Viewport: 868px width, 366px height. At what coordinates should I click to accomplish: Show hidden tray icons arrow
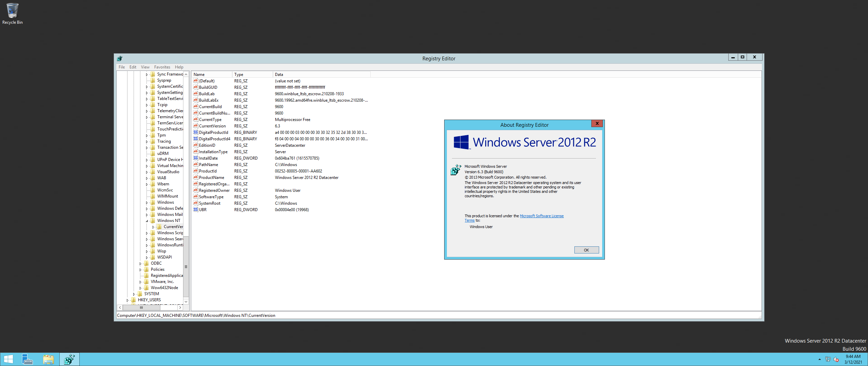pos(820,359)
